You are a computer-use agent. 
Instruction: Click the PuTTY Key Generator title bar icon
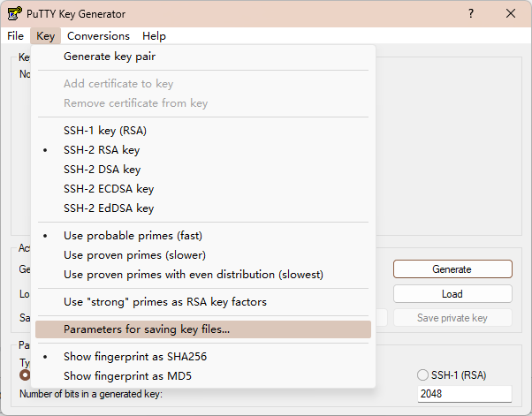(14, 14)
